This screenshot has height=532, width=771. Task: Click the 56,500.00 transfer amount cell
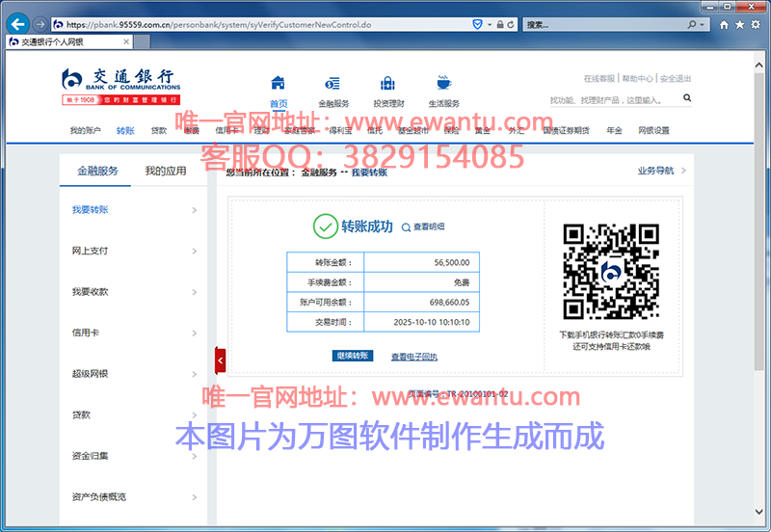pyautogui.click(x=421, y=262)
